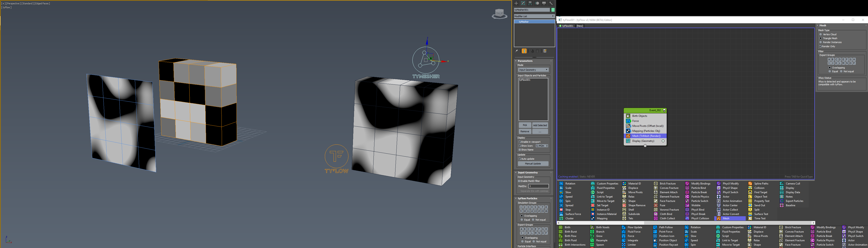Select Mesh (TriMesh [Render]) operator in Event_002

(645, 136)
